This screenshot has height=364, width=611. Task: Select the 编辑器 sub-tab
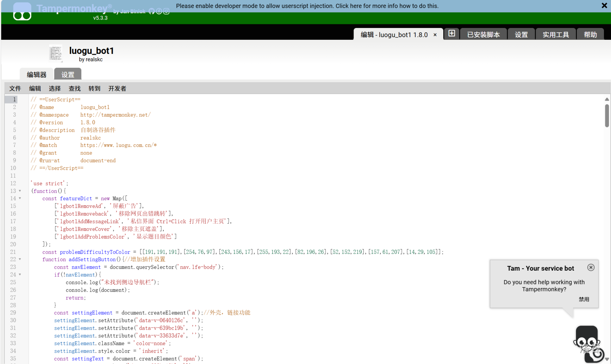point(36,74)
